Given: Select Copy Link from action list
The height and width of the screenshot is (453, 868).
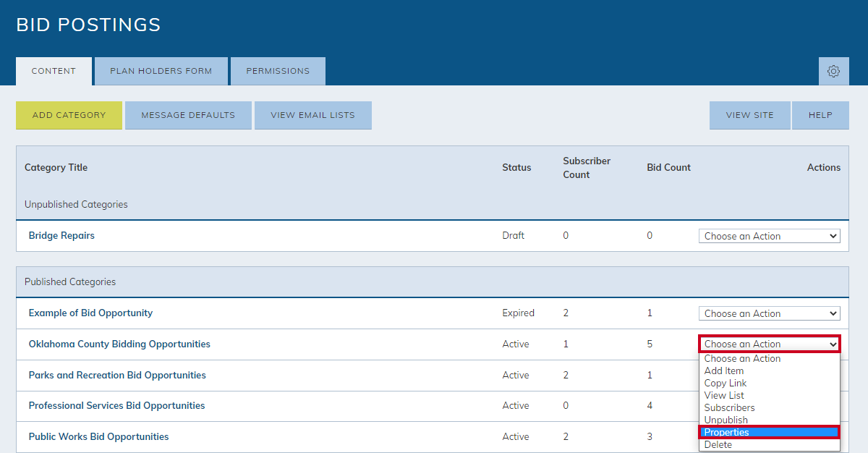Looking at the screenshot, I should tap(770, 383).
